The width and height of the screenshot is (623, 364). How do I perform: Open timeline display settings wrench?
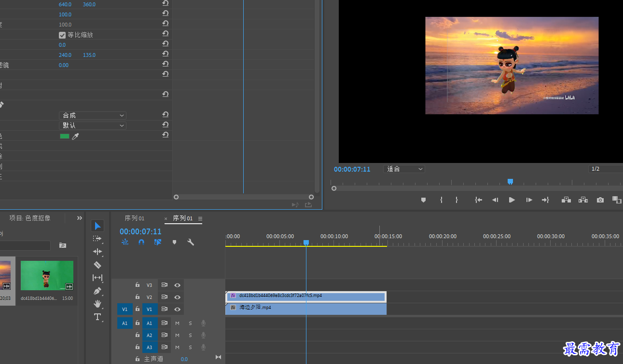coord(191,242)
